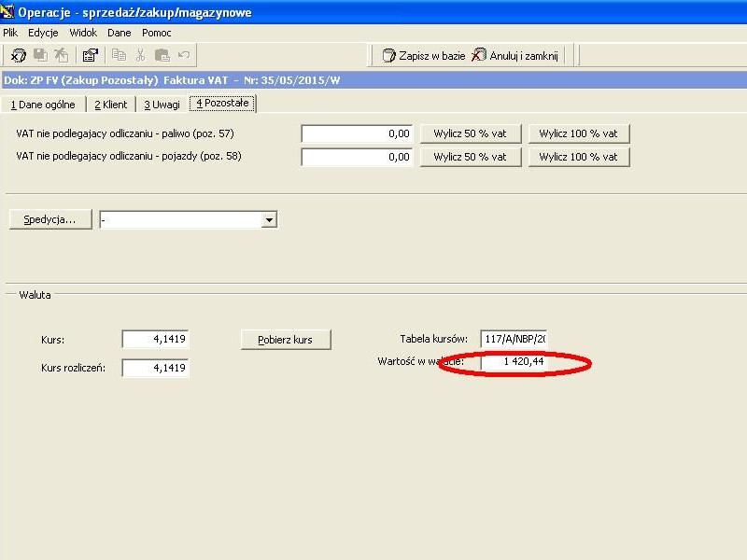Click the Paste clipboard icon
The width and height of the screenshot is (747, 560).
162,55
